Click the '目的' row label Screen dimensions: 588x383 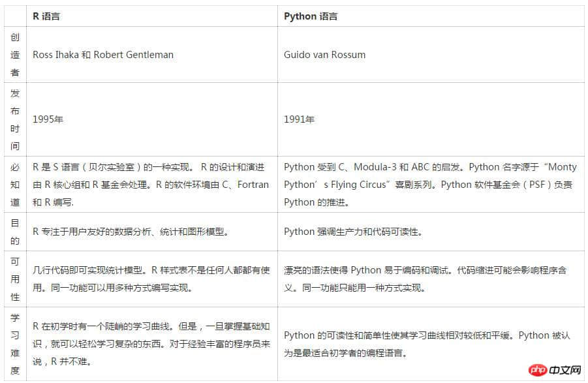point(15,232)
